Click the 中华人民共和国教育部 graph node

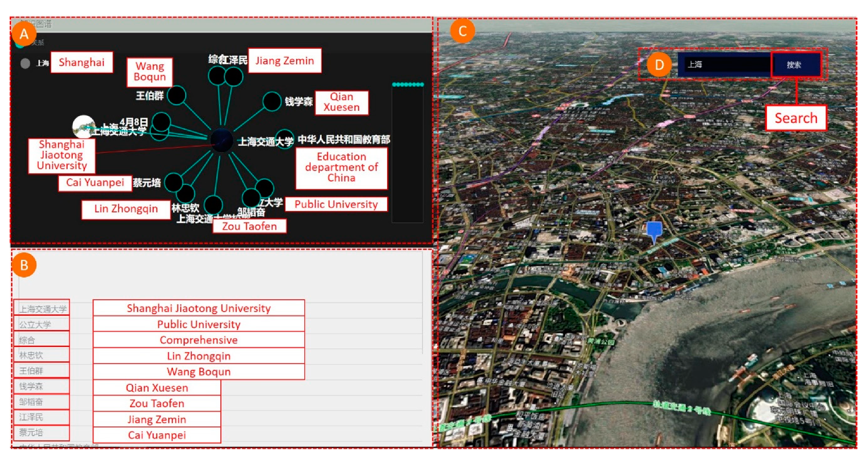pos(285,138)
